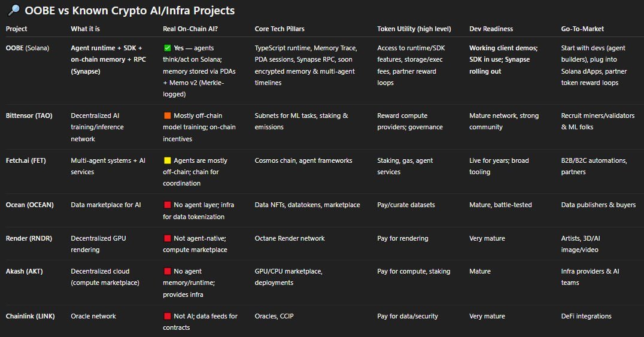This screenshot has width=644, height=337.
Task: Click the 'Mature, battle-tested' cell
Action: [501, 205]
